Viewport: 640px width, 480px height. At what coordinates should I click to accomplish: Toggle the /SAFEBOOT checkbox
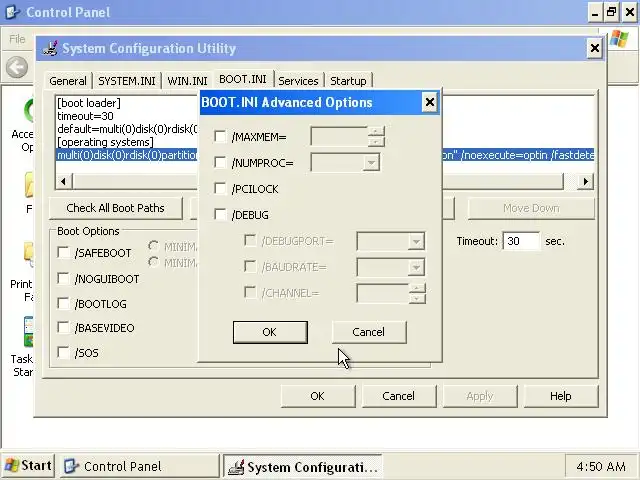(63, 253)
